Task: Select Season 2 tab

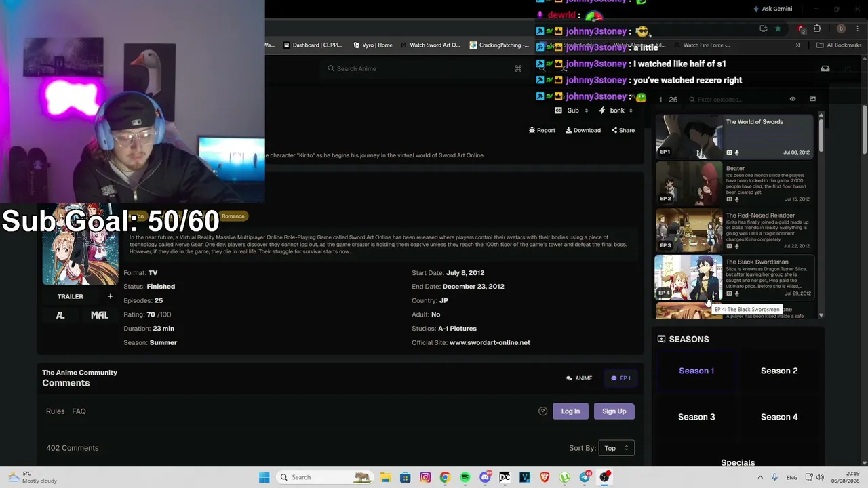Action: 779,371
